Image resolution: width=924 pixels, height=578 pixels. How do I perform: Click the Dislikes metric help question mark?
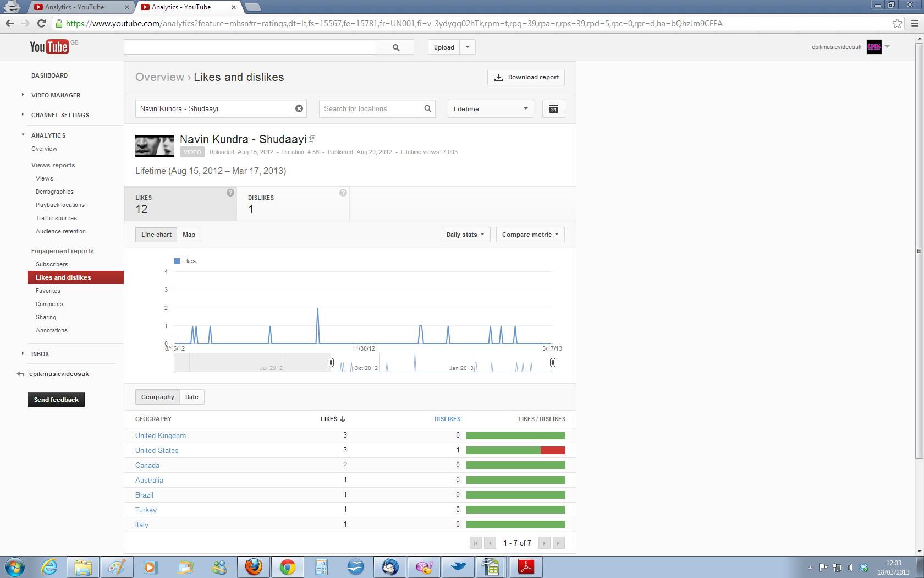coord(343,193)
